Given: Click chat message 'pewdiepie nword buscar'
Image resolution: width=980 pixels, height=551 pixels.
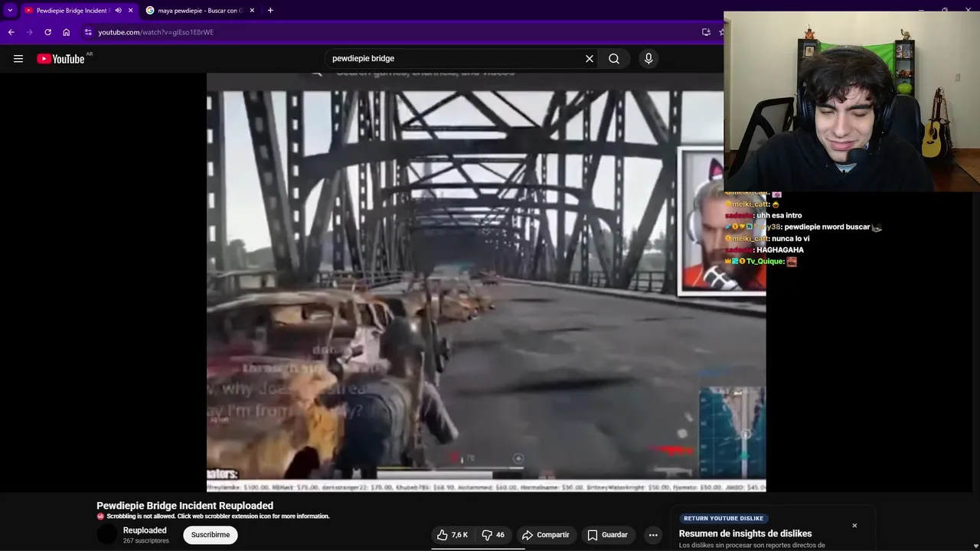Looking at the screenshot, I should click(827, 227).
